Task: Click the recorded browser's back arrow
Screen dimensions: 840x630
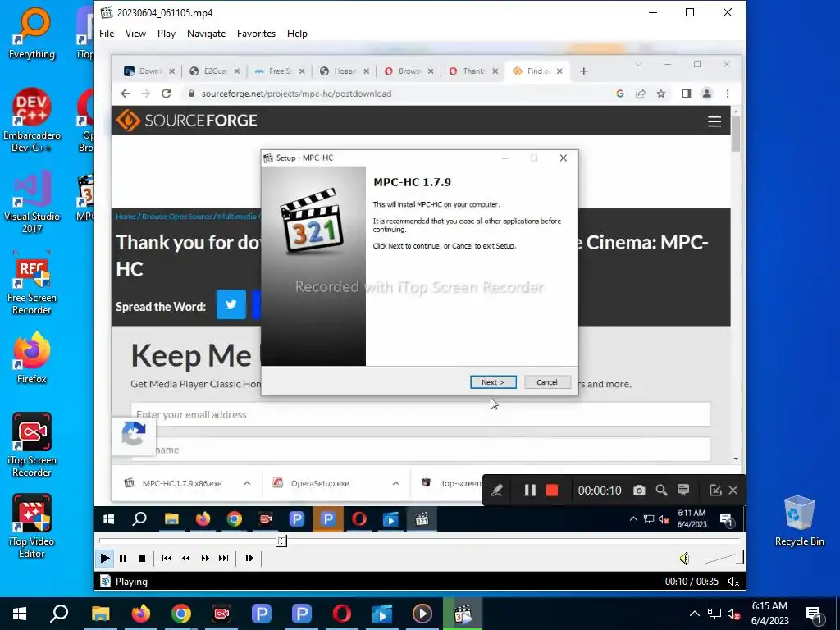Action: pos(126,94)
